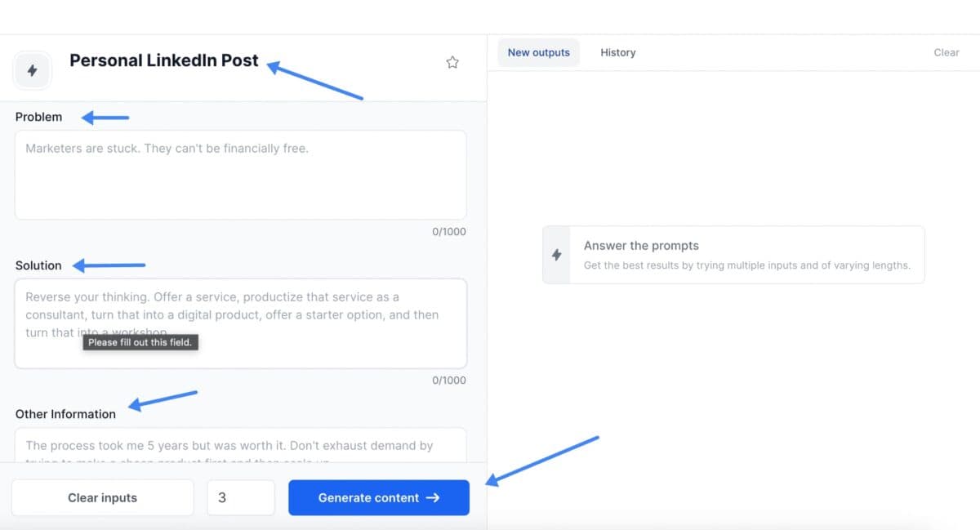This screenshot has width=980, height=530.
Task: Dismiss the Please fill out this field tooltip
Action: pos(140,342)
